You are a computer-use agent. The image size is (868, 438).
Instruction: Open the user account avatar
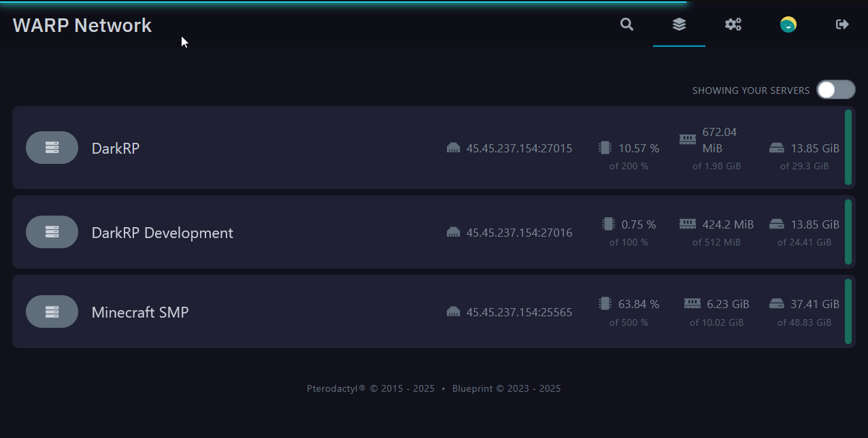coord(788,24)
